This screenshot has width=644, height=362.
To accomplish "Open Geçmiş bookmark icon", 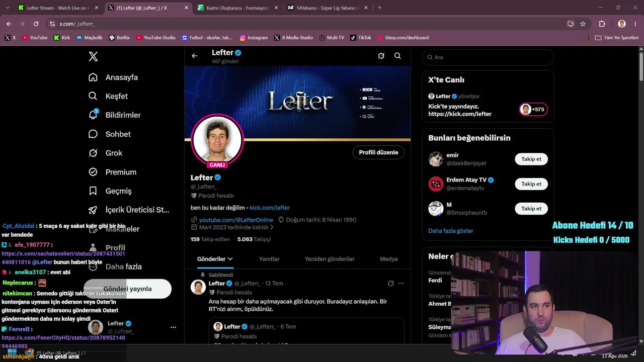I will pyautogui.click(x=93, y=191).
